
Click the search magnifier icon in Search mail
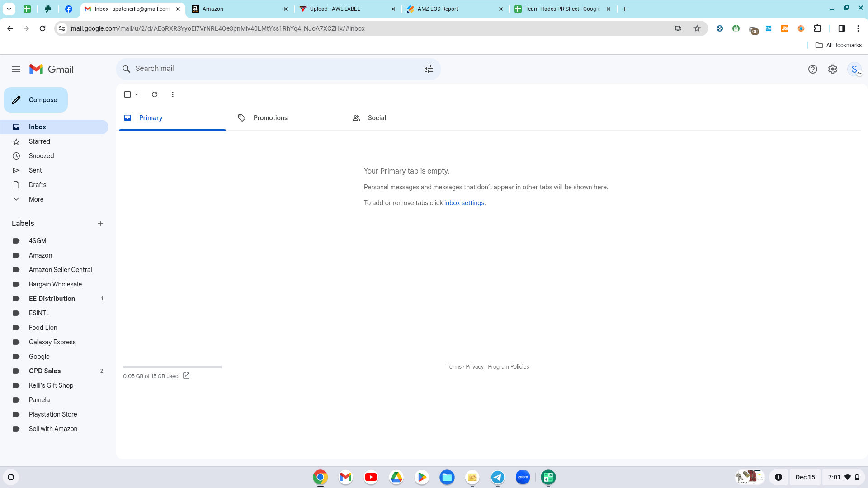[x=127, y=69]
